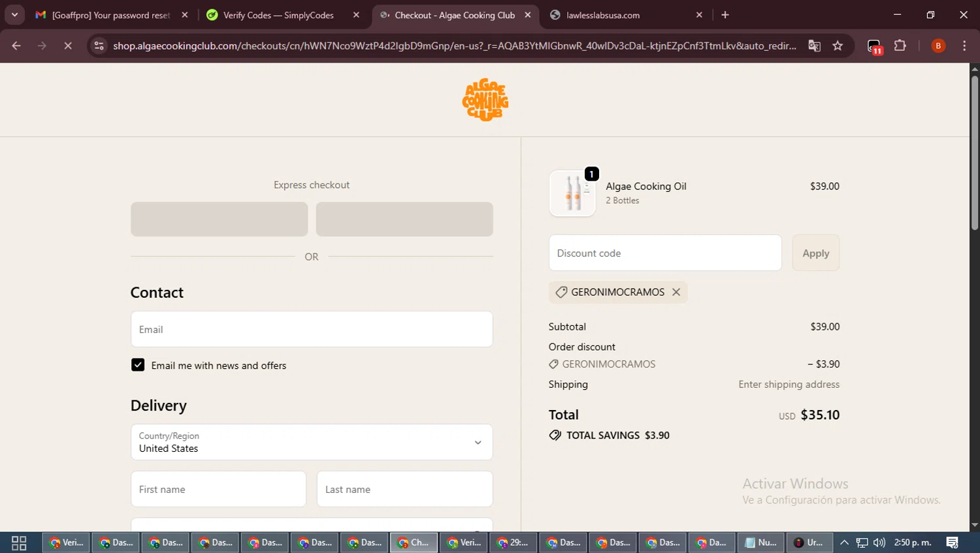Click the Order discount label
The height and width of the screenshot is (553, 980).
coord(582,347)
